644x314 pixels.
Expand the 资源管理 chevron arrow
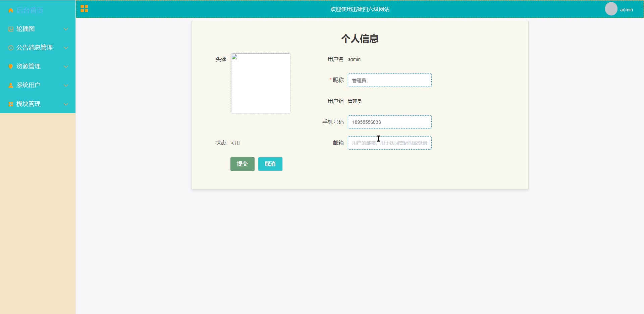(x=66, y=66)
